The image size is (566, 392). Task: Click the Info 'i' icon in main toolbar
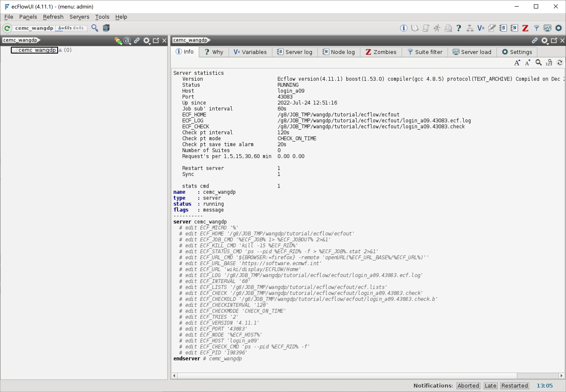point(403,28)
